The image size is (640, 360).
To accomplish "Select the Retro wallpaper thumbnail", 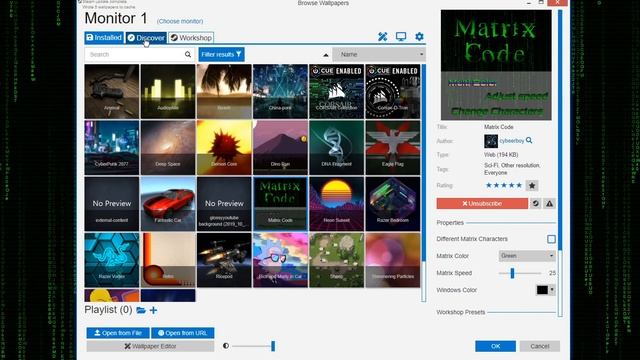I will tap(168, 260).
